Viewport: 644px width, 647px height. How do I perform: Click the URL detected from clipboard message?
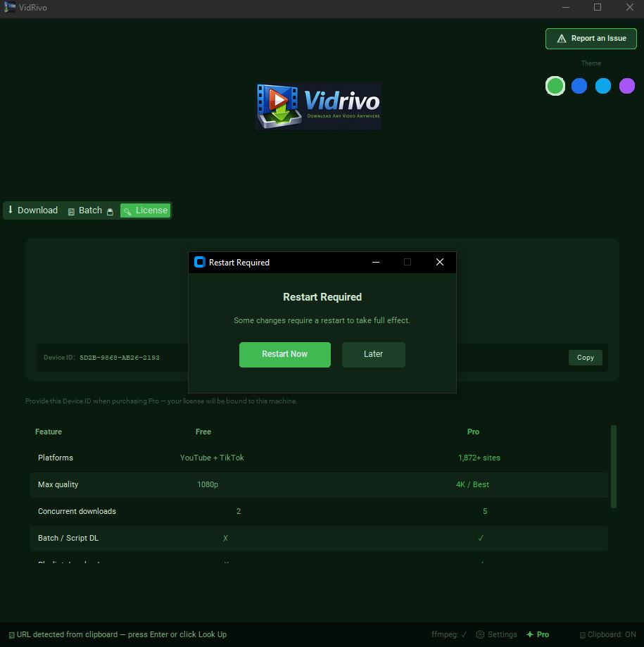pyautogui.click(x=122, y=634)
